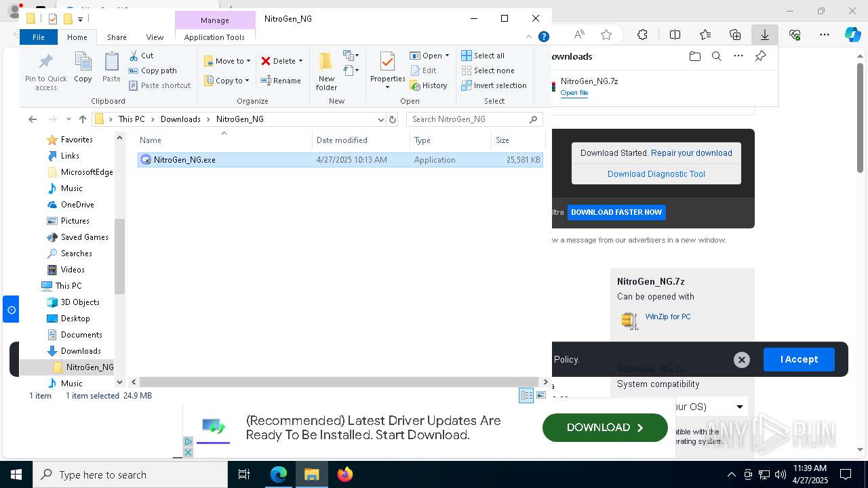
Task: Go up one folder level arrow
Action: [x=83, y=119]
